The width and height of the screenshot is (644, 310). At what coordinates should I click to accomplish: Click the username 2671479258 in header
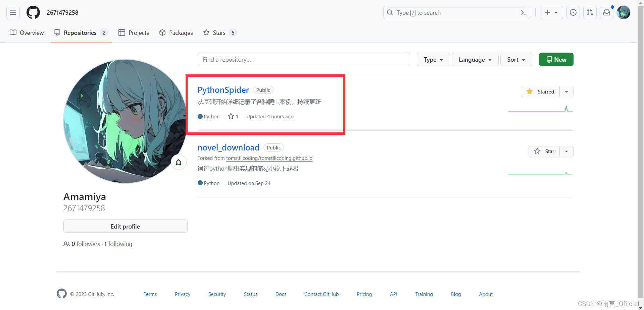(62, 12)
